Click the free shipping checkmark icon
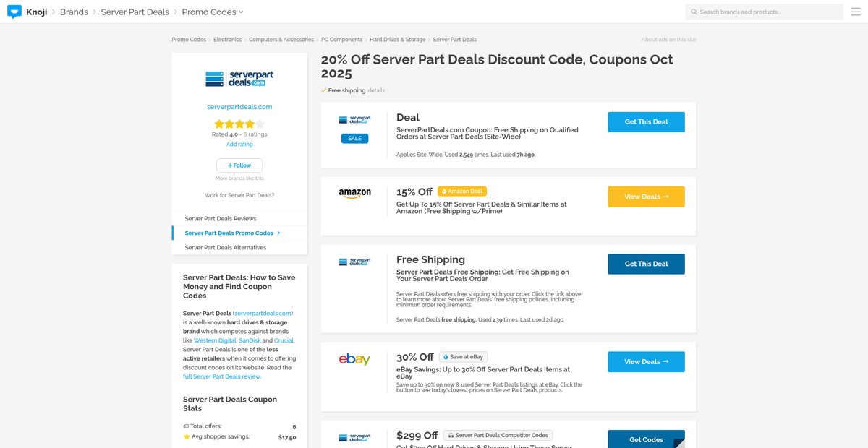 pos(323,91)
